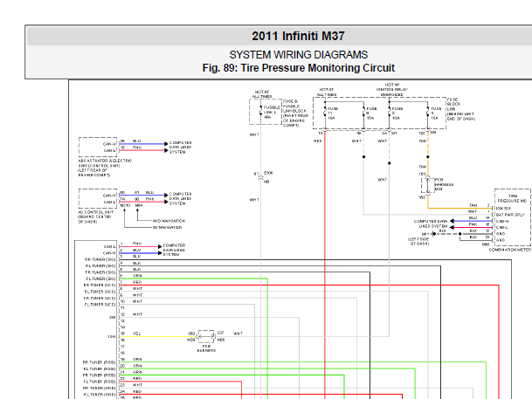
Task: Click the RED wire label on pin 7
Action: pos(137,282)
